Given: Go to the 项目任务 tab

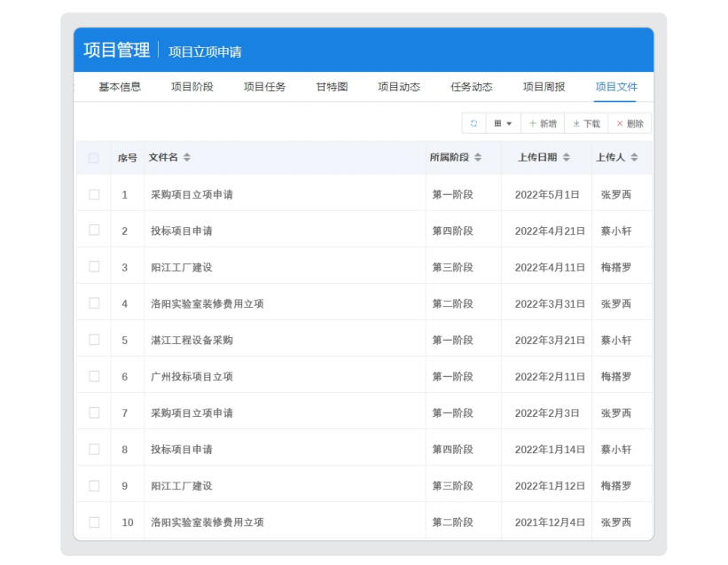Looking at the screenshot, I should coord(264,87).
